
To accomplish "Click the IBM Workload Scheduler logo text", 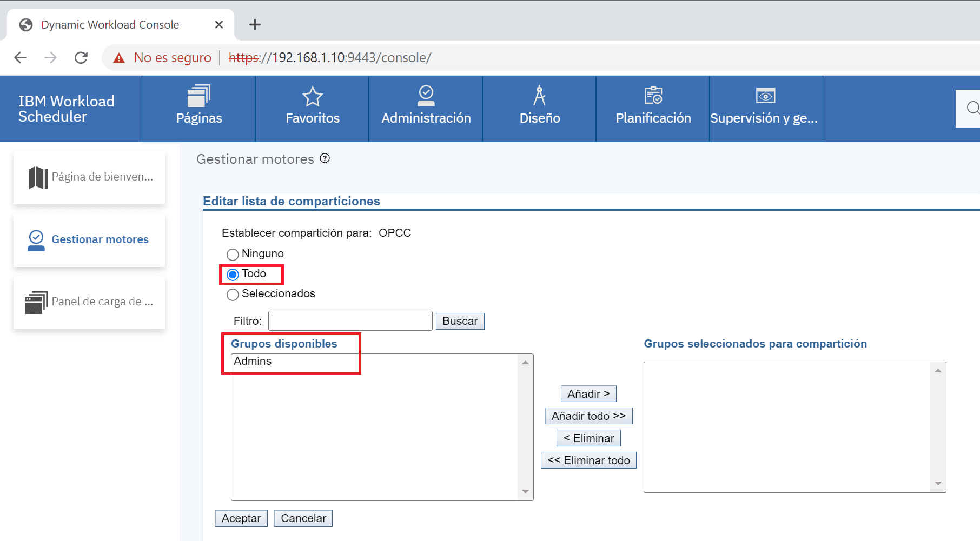I will coord(67,109).
